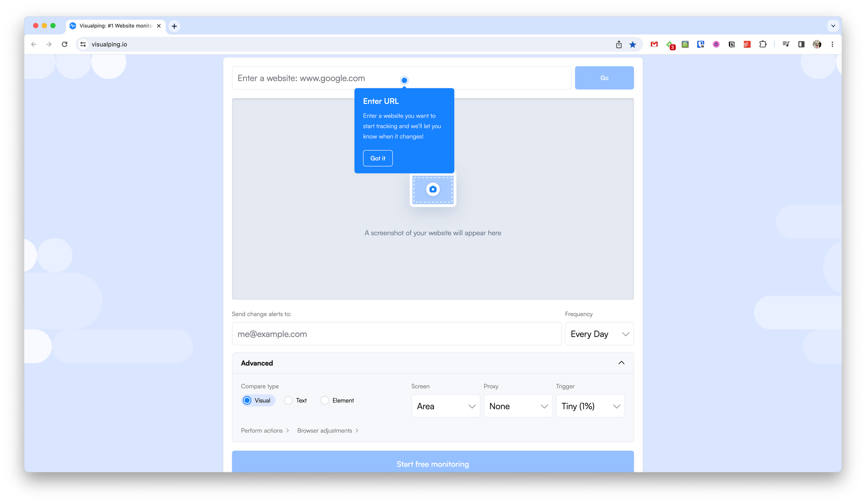Open a new browser tab
This screenshot has width=866, height=504.
pos(174,26)
